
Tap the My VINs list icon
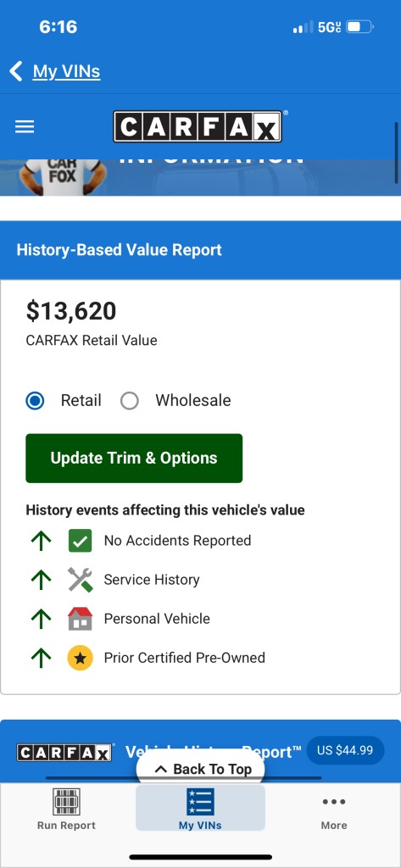(x=200, y=802)
